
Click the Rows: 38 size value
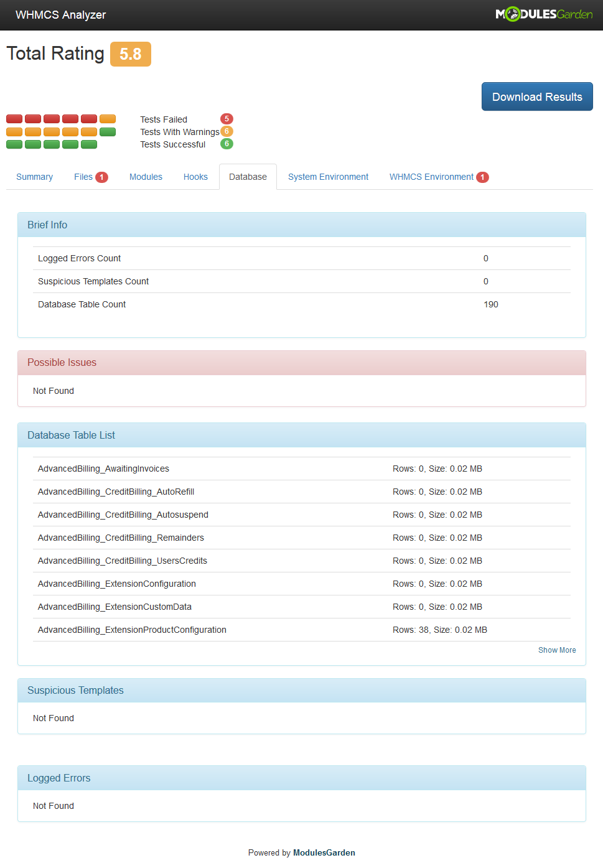click(440, 630)
